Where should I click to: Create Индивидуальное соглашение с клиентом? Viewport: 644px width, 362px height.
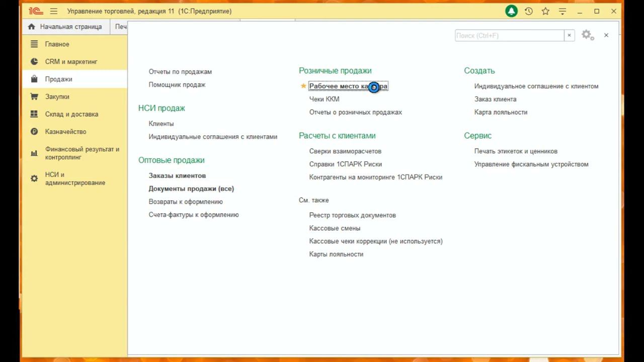pos(536,86)
